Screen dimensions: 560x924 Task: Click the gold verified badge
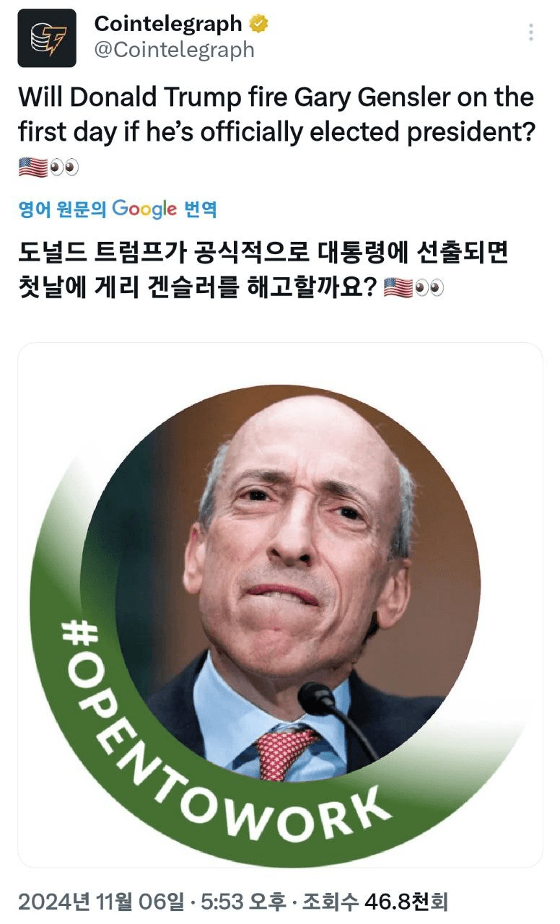(259, 24)
